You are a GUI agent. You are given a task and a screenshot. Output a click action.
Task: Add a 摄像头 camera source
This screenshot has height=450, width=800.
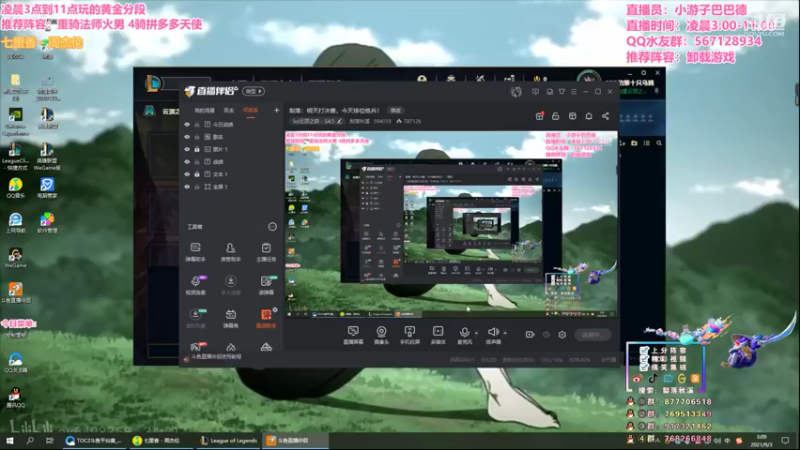point(381,335)
